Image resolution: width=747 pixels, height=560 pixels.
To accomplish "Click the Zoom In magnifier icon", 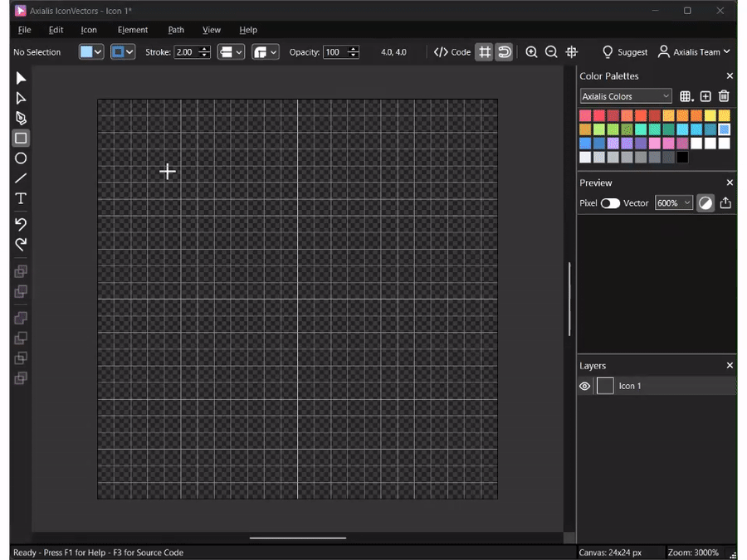I will (x=531, y=52).
